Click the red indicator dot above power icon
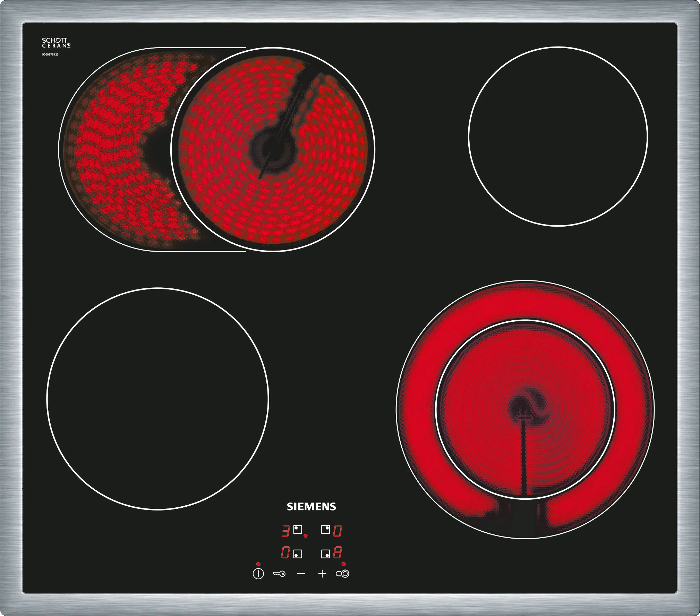This screenshot has width=700, height=616. [258, 564]
